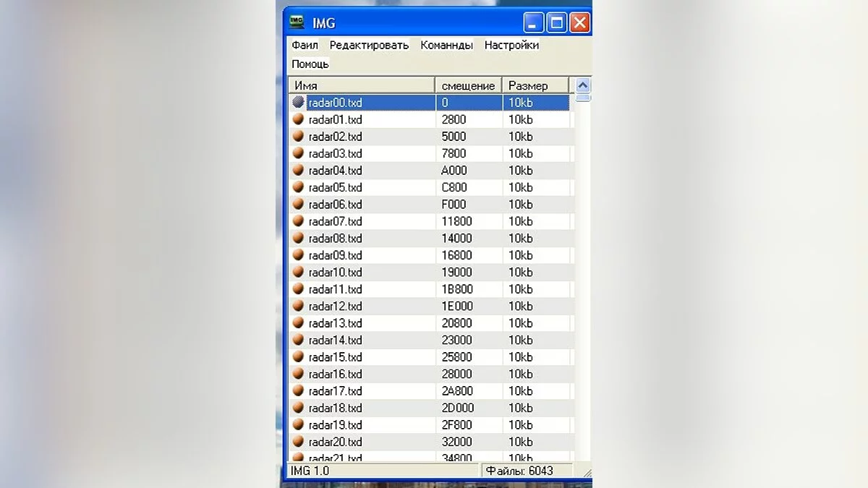
Task: Click the orange sphere icon for radar20.txd
Action: 298,442
